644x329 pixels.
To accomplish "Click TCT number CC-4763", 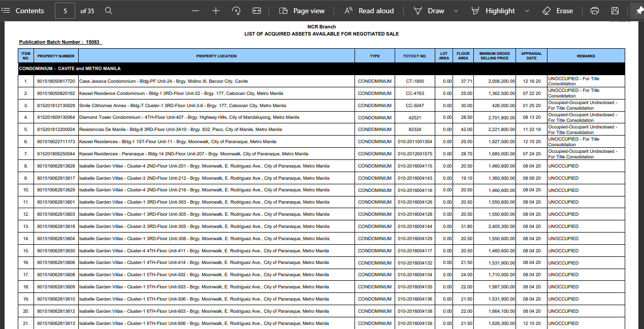I will 415,93.
